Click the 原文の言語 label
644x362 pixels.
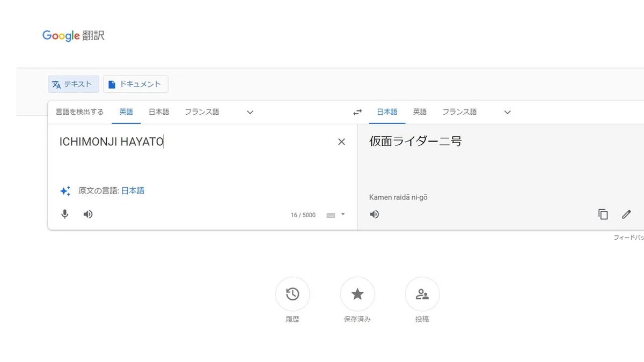[99, 190]
